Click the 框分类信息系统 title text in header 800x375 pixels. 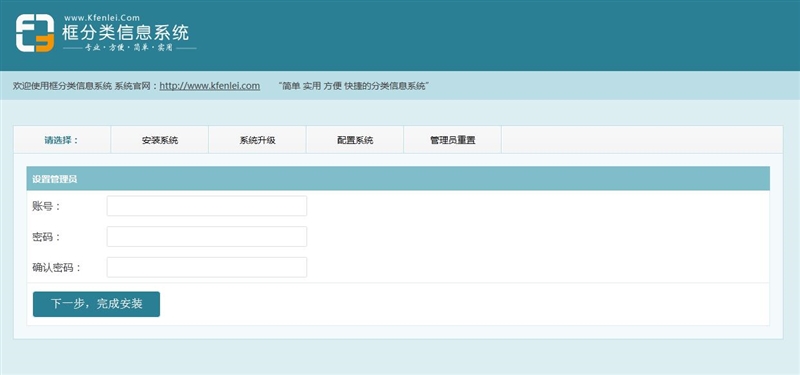point(126,33)
